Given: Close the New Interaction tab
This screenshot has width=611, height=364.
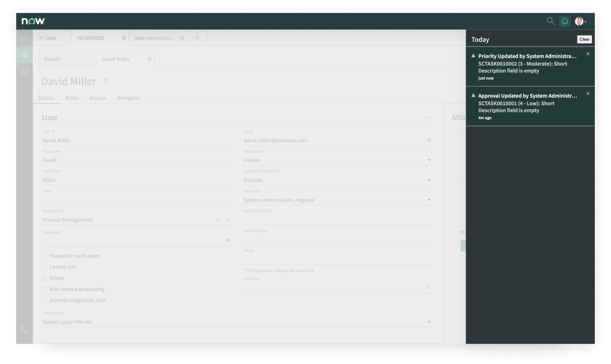Looking at the screenshot, I should (x=182, y=38).
